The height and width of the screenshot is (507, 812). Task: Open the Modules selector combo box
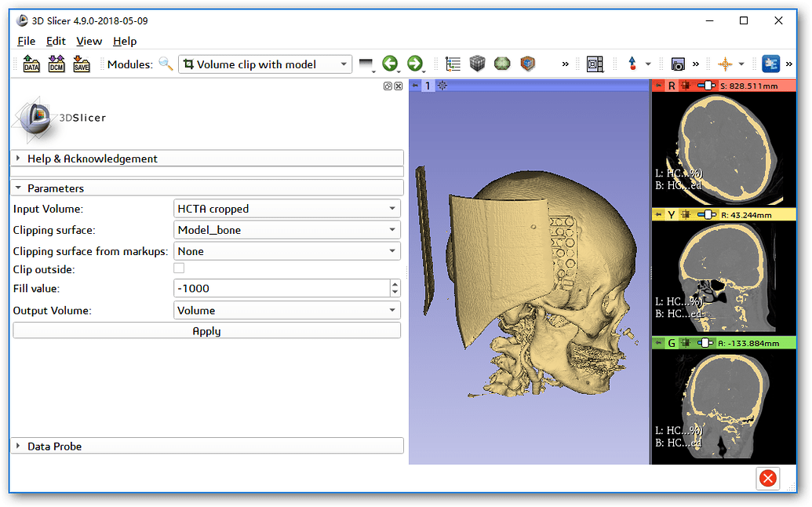[265, 64]
